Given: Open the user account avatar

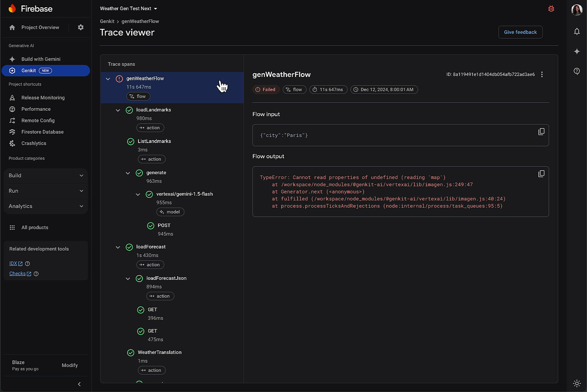Looking at the screenshot, I should point(577,10).
